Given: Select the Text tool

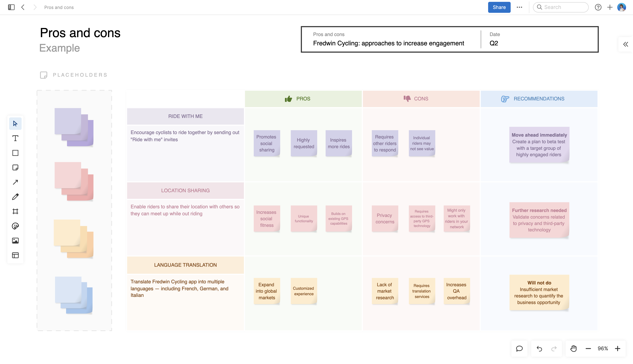Looking at the screenshot, I should click(x=15, y=138).
